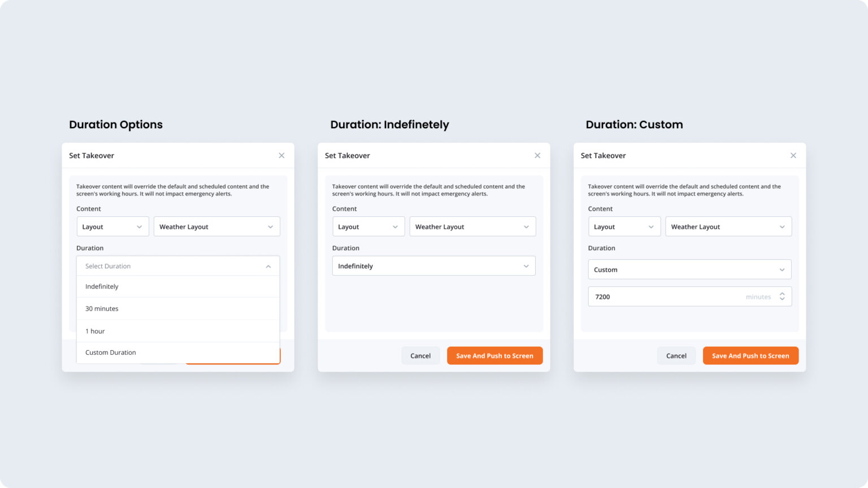Open Layout content type dropdown in left dialog
The width and height of the screenshot is (868, 488).
pos(112,226)
